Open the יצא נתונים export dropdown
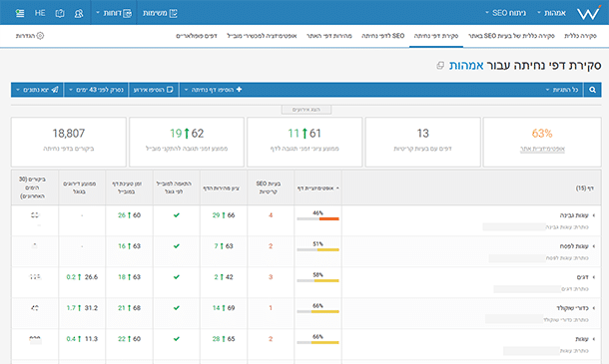The width and height of the screenshot is (609, 364). tap(37, 90)
